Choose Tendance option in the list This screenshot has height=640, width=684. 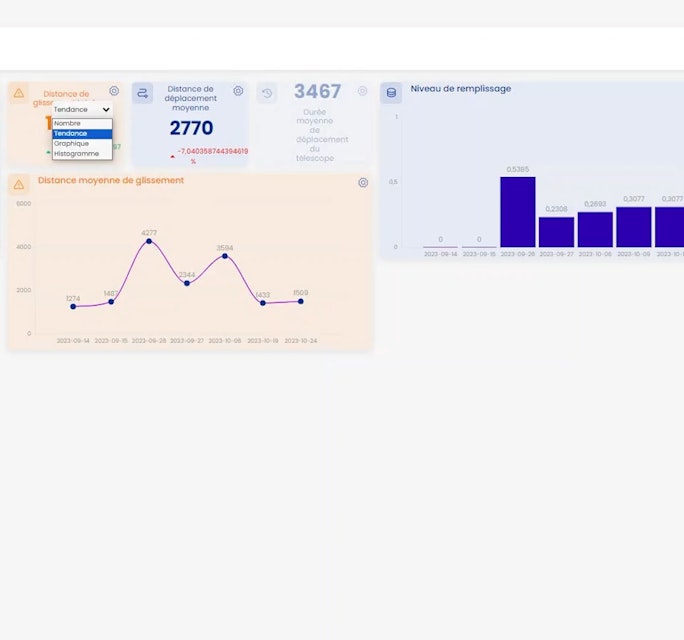(82, 133)
